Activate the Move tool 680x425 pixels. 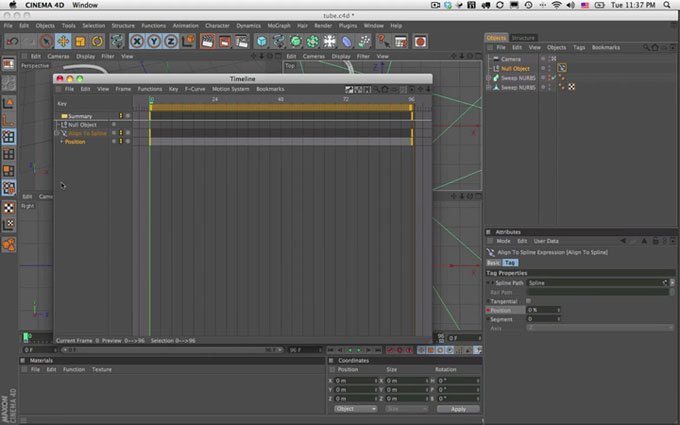pos(63,42)
